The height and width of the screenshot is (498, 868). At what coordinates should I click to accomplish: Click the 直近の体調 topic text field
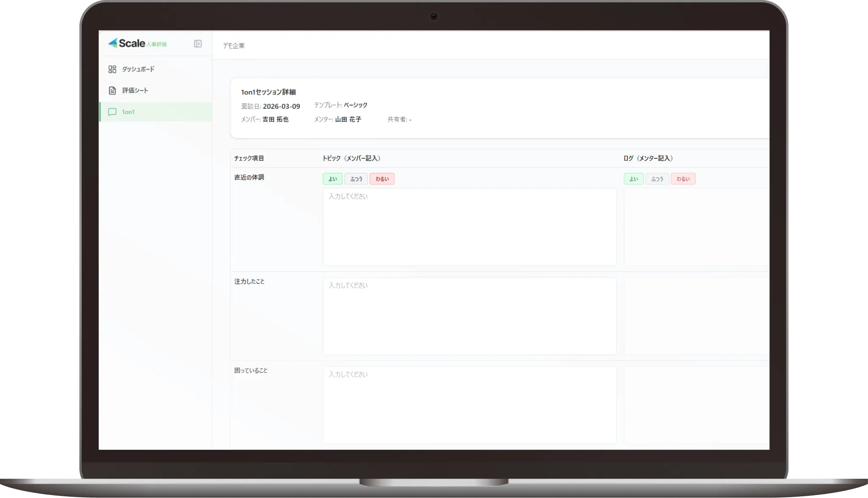tap(469, 227)
